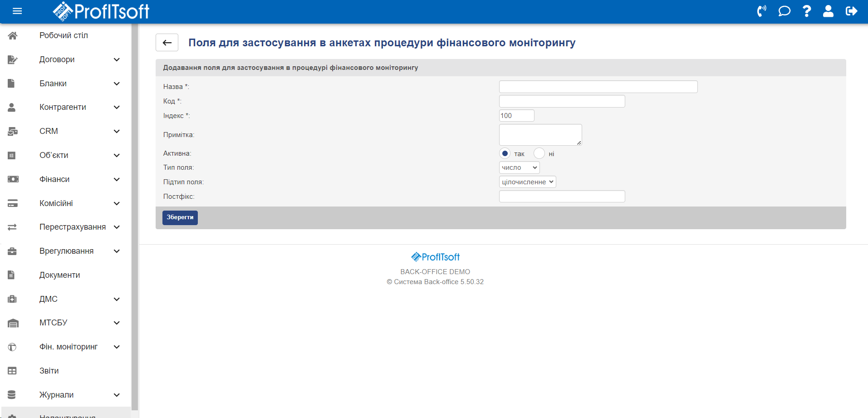Click the Зберегти button
The height and width of the screenshot is (418, 868).
[180, 217]
